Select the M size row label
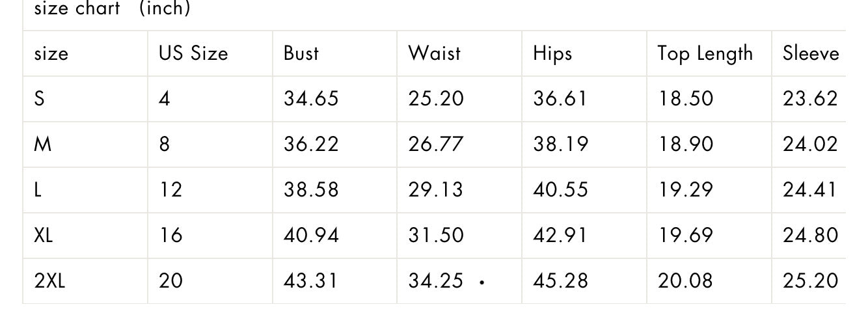Image resolution: width=868 pixels, height=313 pixels. pyautogui.click(x=42, y=144)
